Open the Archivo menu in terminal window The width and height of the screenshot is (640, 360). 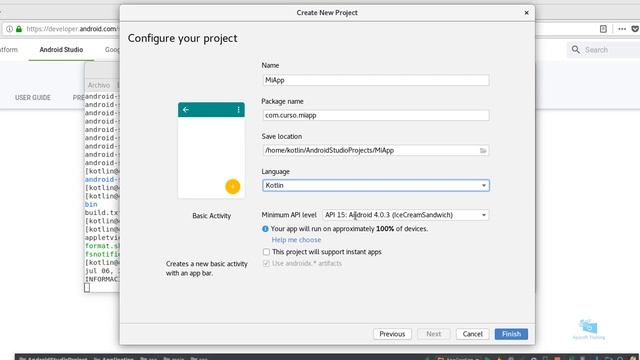coord(99,85)
